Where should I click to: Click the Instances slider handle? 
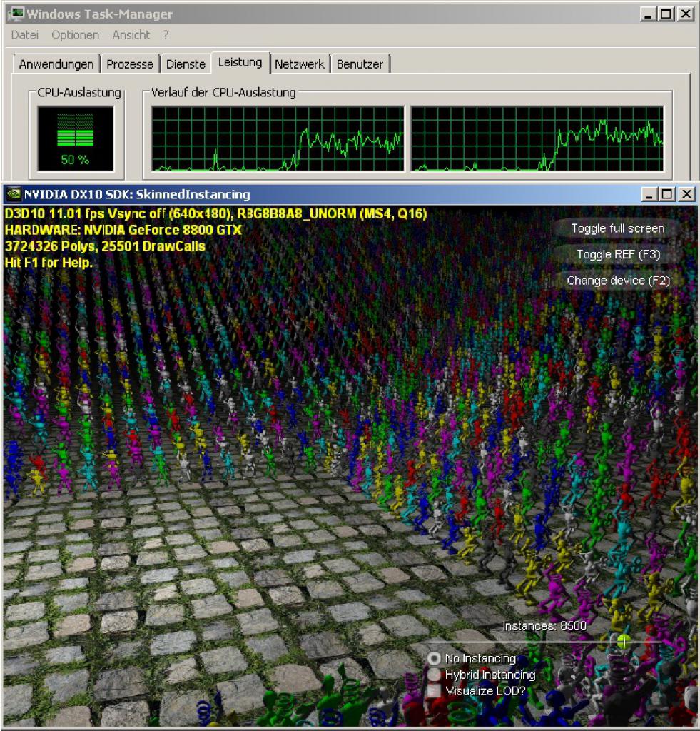(623, 642)
